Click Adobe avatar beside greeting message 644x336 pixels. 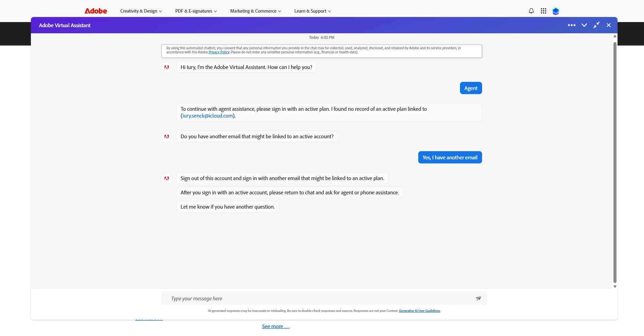[x=167, y=67]
